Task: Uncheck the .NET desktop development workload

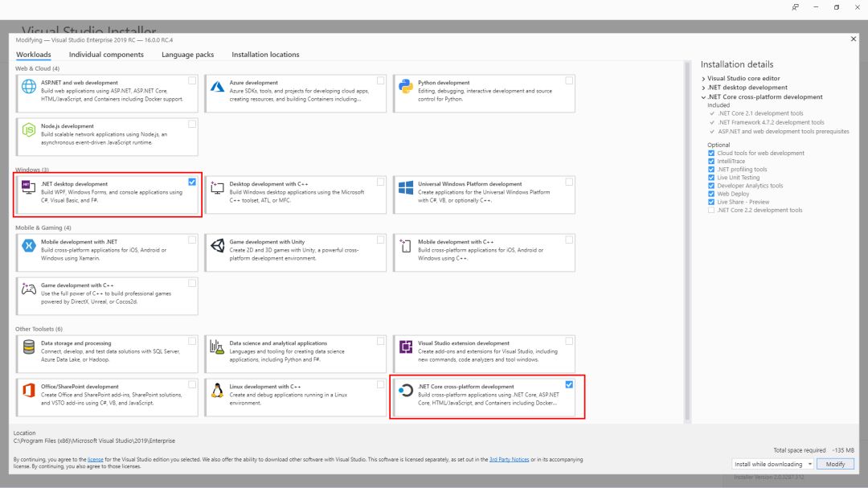Action: (192, 182)
